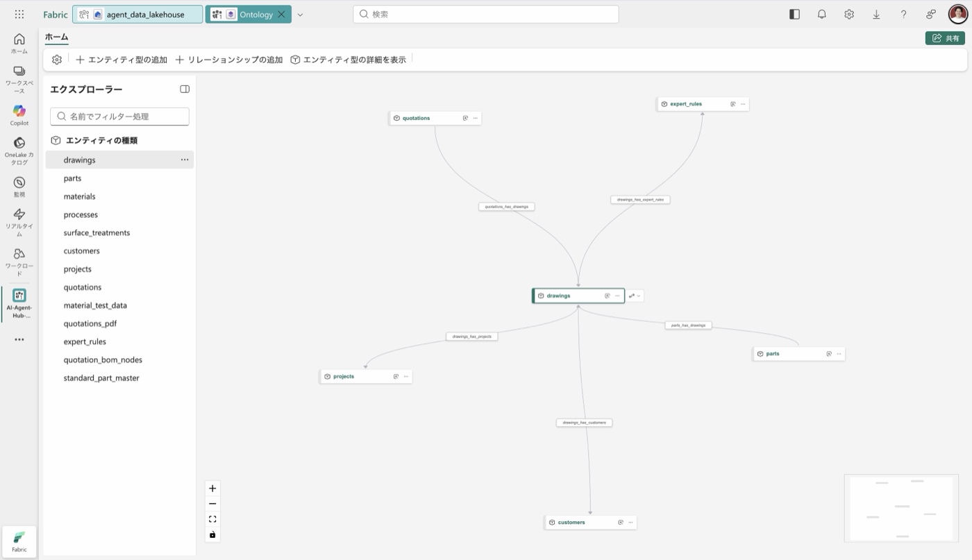The height and width of the screenshot is (560, 972).
Task: Open the sidebar more options ellipsis
Action: (19, 340)
